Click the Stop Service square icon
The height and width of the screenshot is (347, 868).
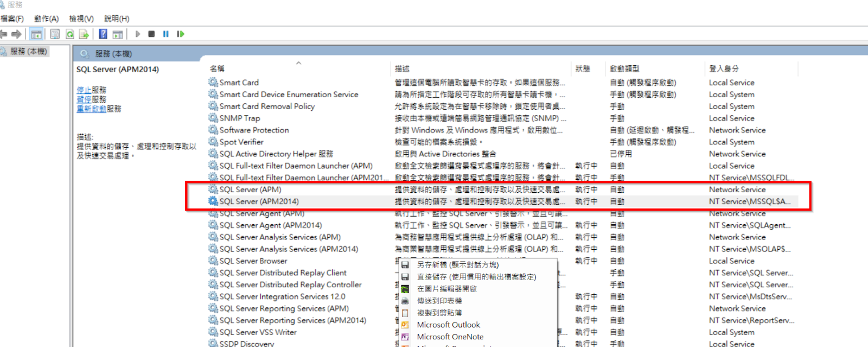tap(151, 34)
